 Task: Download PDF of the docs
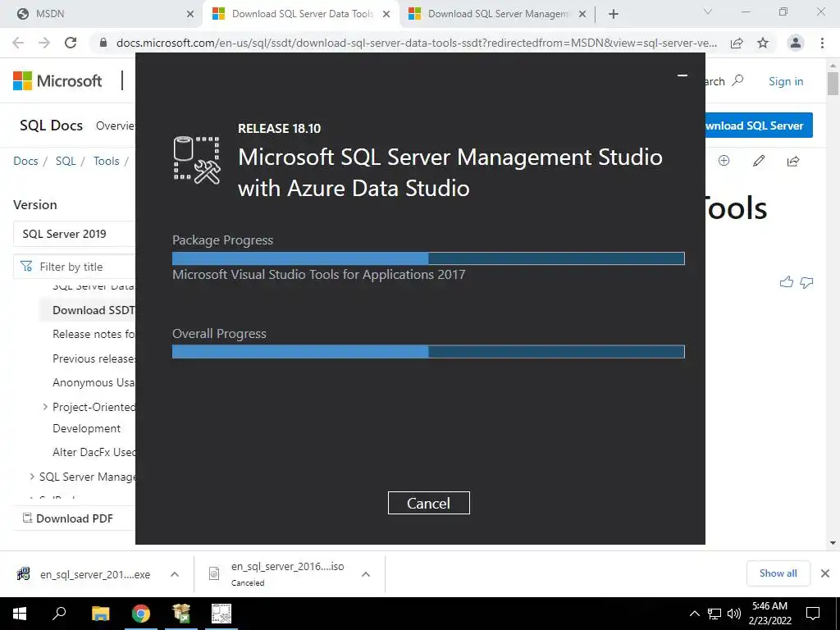click(68, 518)
